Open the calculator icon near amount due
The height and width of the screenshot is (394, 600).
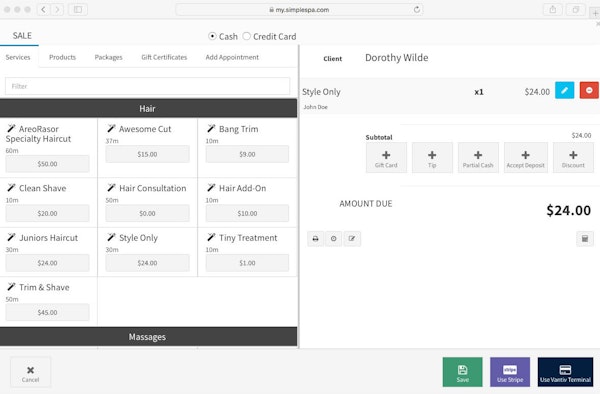point(585,239)
